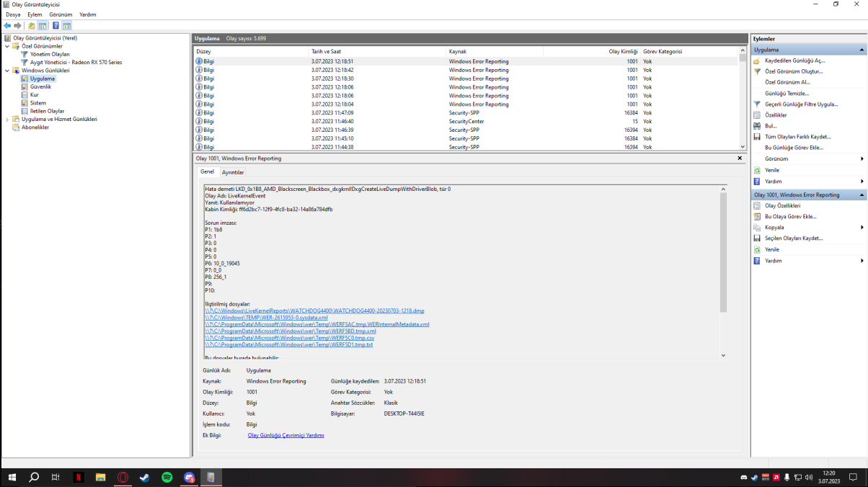Open Özellikler in the Uygulama actions
The width and height of the screenshot is (868, 487).
coord(776,115)
